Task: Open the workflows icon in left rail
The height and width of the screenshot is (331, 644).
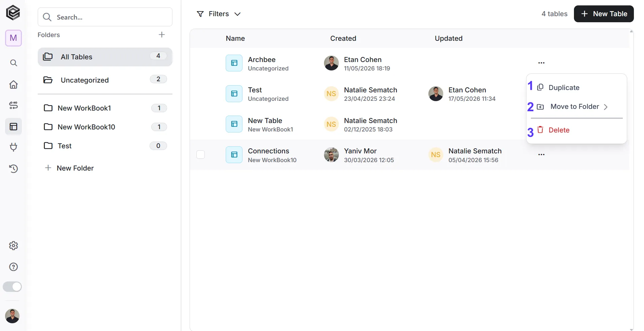Action: (13, 106)
